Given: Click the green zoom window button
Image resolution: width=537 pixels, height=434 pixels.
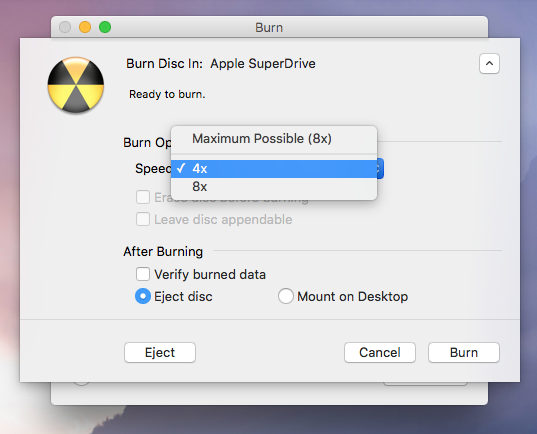Looking at the screenshot, I should pyautogui.click(x=105, y=27).
